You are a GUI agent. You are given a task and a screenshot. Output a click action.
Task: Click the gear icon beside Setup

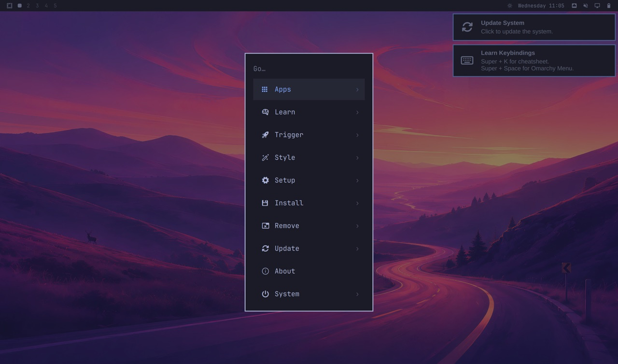(265, 180)
